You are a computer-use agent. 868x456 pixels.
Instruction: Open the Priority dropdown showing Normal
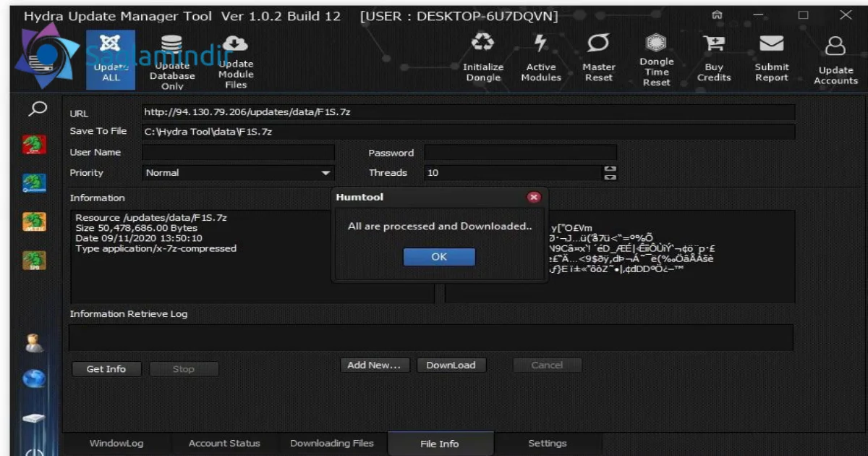click(x=239, y=173)
